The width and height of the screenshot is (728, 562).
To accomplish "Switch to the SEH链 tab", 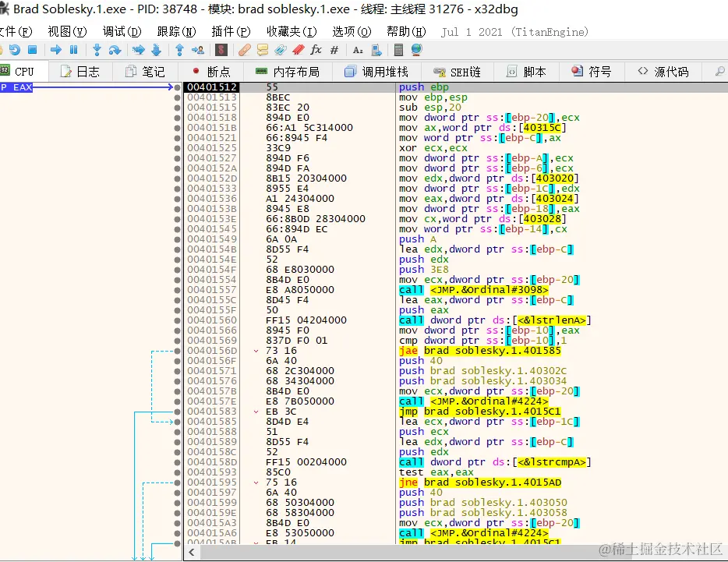I will pos(457,72).
